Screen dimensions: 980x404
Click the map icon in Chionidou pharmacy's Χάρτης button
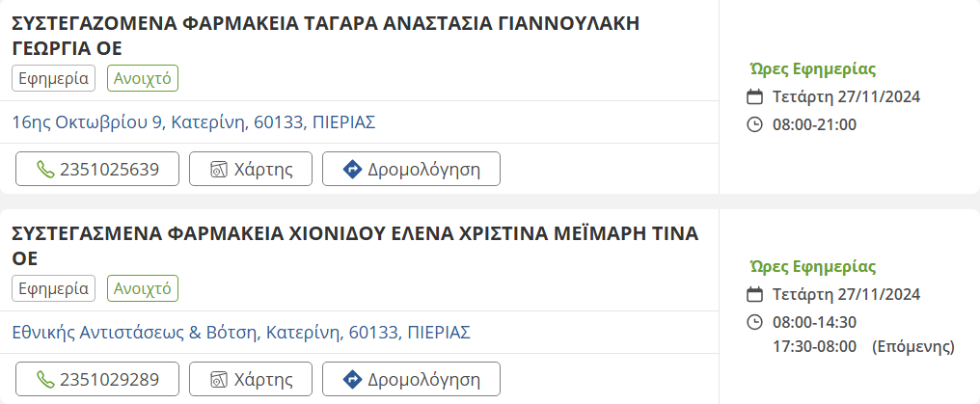click(x=219, y=379)
